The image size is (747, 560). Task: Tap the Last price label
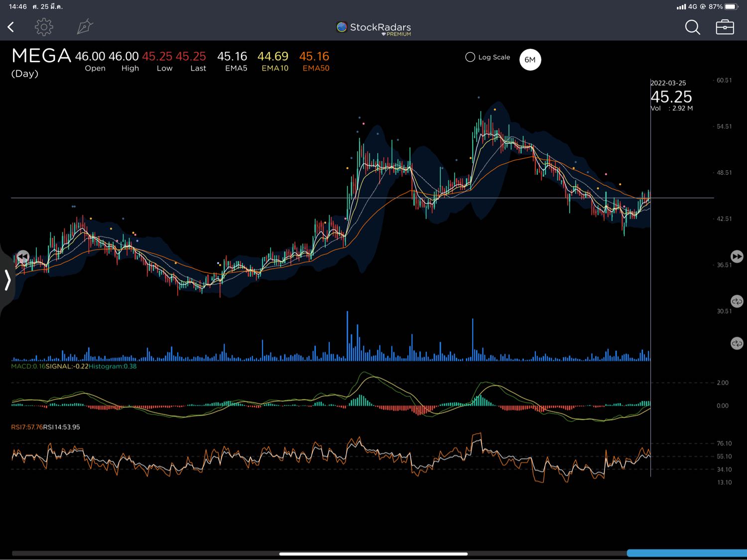[198, 68]
